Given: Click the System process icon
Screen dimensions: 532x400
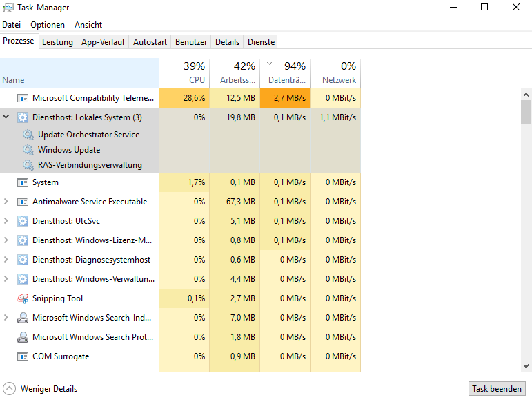Looking at the screenshot, I should pyautogui.click(x=23, y=183).
